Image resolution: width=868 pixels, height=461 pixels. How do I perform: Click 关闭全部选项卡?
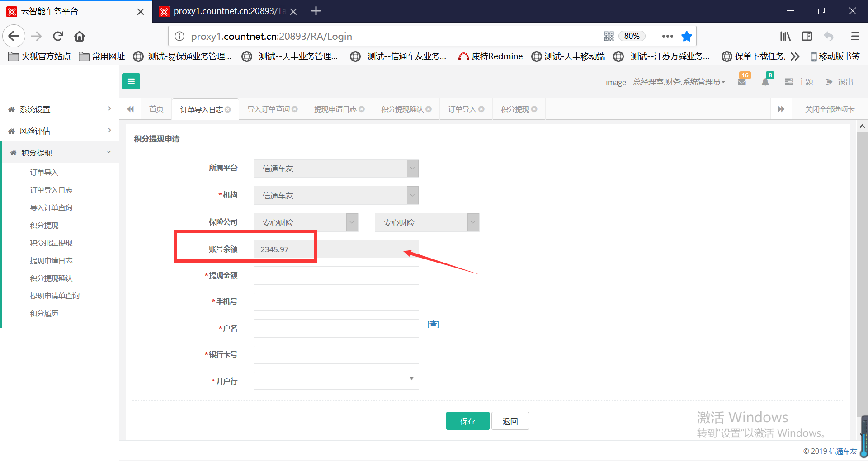[x=830, y=109]
